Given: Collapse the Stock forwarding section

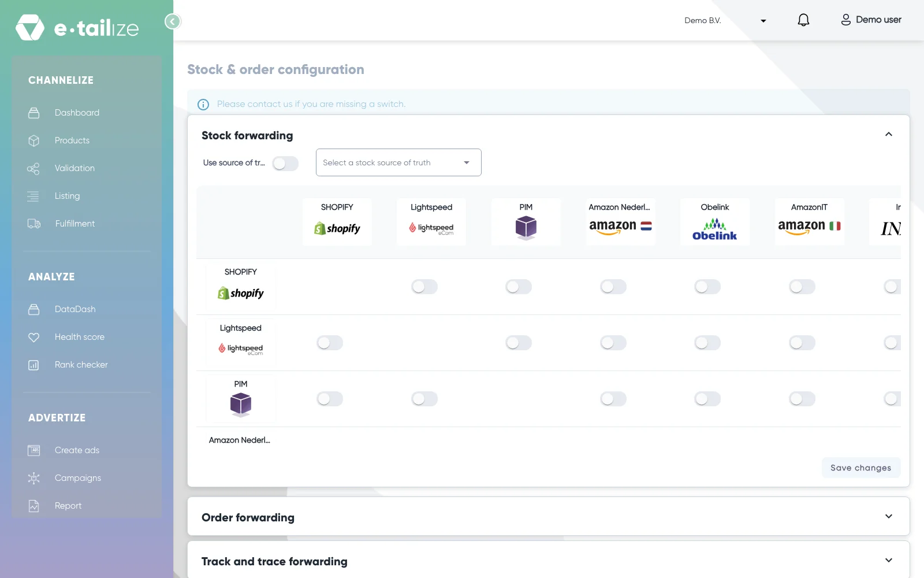Looking at the screenshot, I should (x=889, y=135).
